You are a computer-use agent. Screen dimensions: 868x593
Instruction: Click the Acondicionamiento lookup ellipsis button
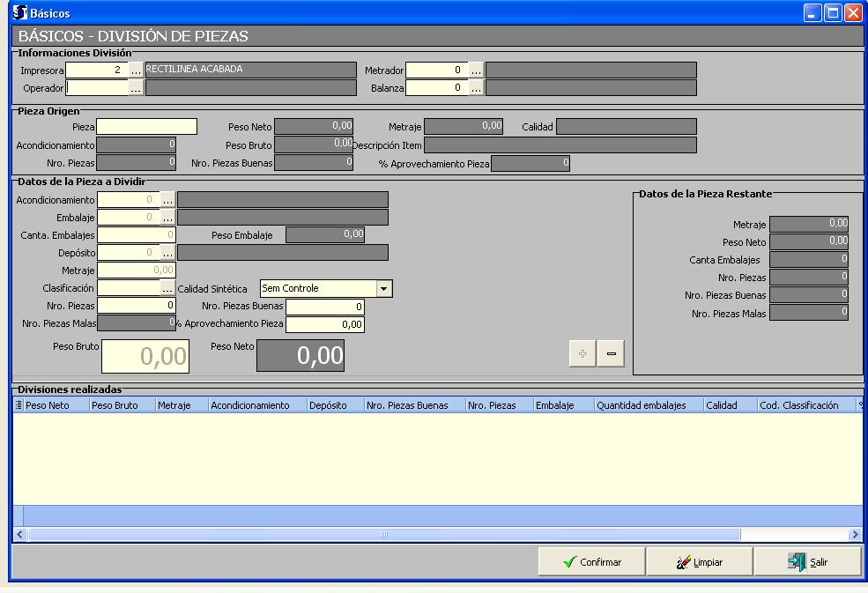click(167, 200)
